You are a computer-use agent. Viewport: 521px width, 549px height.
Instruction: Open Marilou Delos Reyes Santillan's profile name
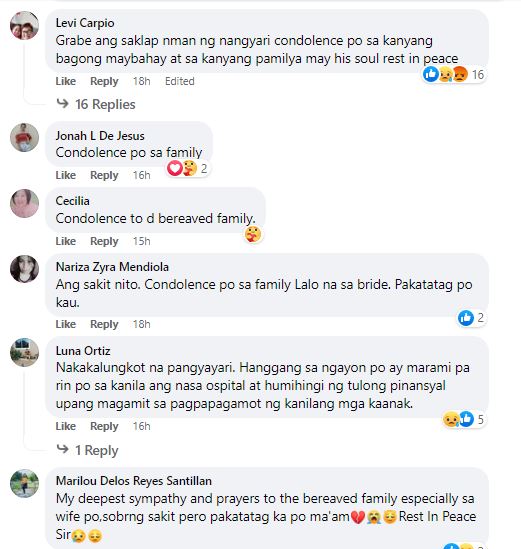tap(134, 481)
